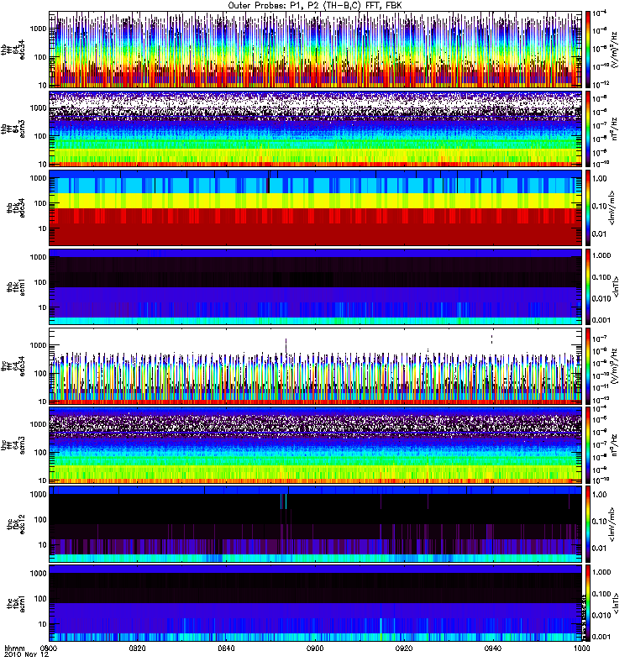Click the '<|mV/m|>' unit label of thb fbk edc34
This screenshot has height=672, width=630.
tap(612, 207)
